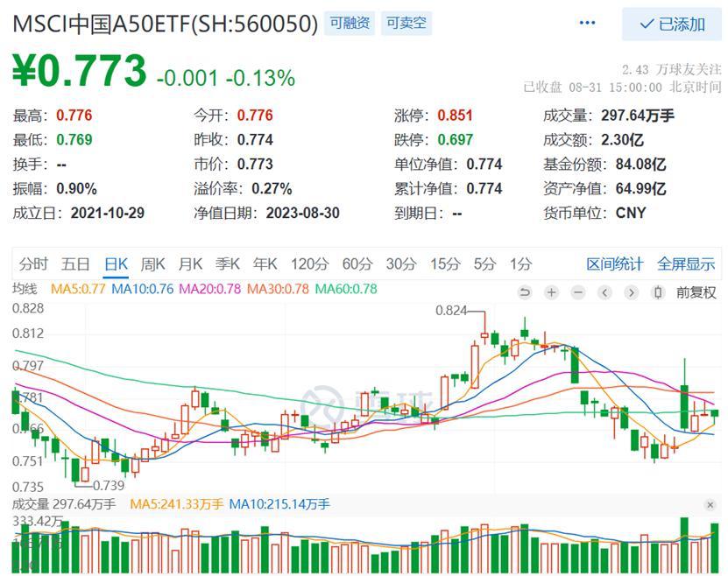Click the 可融资 tag
Screen dimensions: 728x576
(x=349, y=23)
